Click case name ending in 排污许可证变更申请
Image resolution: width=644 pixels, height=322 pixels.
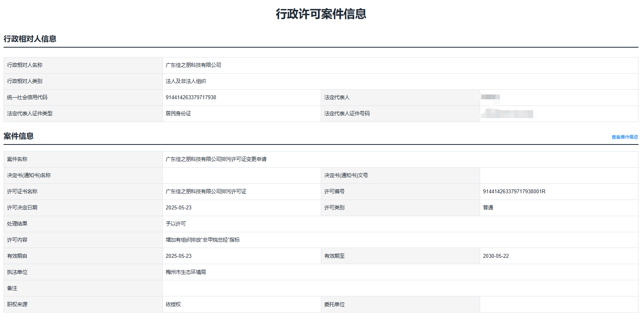(216, 159)
